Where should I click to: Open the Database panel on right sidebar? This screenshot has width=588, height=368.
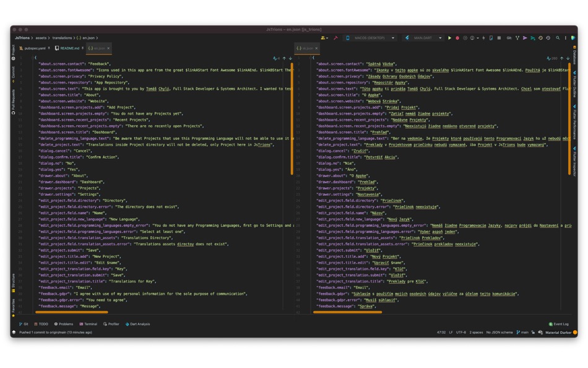(x=574, y=55)
